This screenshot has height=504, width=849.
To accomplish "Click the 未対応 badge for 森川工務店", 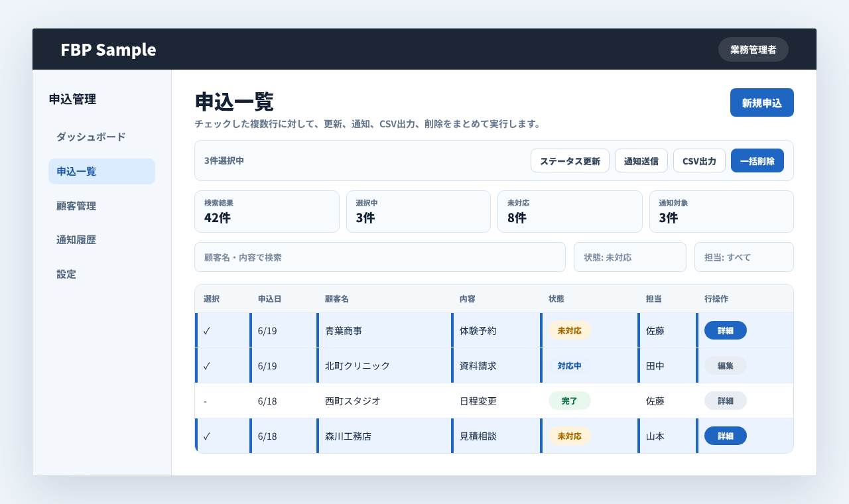I will coord(570,436).
